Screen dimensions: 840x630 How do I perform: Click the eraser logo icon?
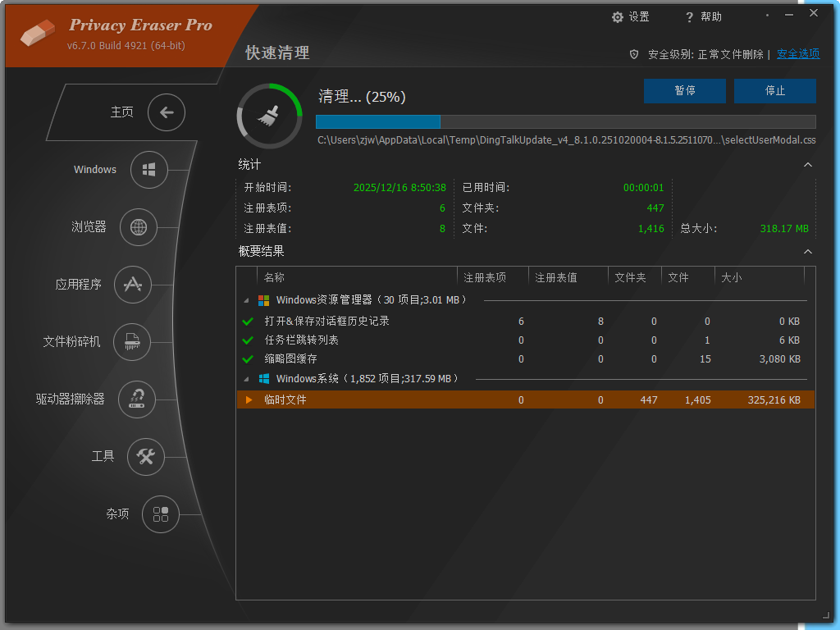pos(38,33)
